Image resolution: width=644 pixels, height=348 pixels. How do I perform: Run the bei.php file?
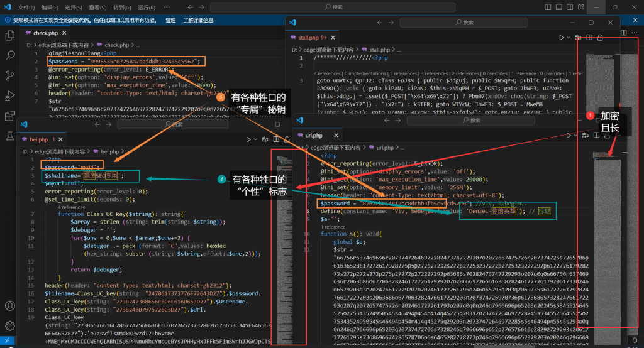[248, 139]
